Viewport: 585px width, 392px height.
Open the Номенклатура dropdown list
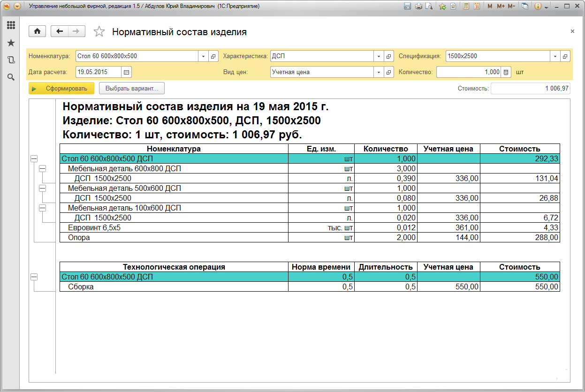(203, 56)
